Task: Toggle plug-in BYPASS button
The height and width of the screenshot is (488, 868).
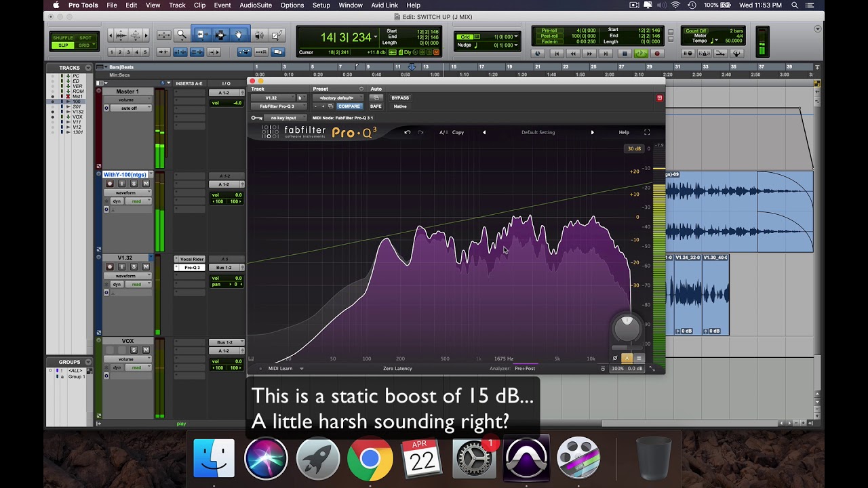Action: coord(400,98)
